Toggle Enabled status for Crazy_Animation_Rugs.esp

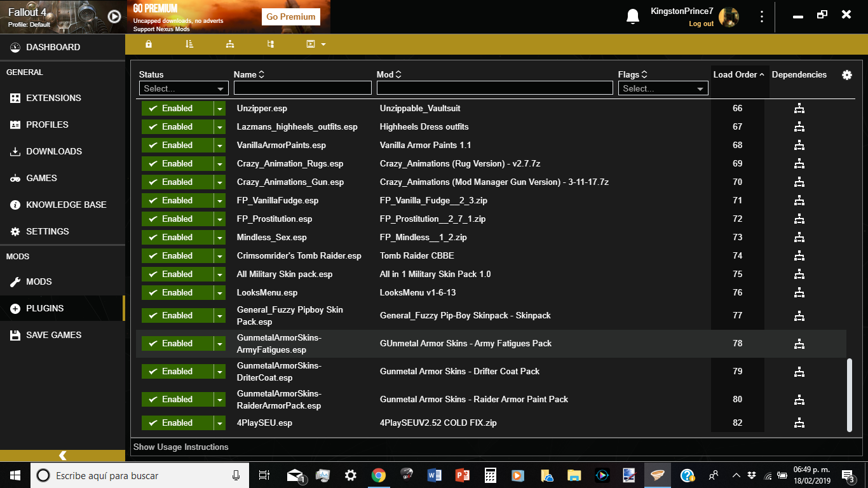(177, 163)
